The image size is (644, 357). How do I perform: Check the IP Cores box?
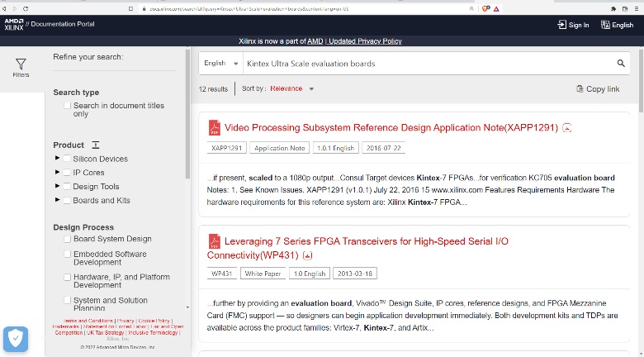(67, 173)
